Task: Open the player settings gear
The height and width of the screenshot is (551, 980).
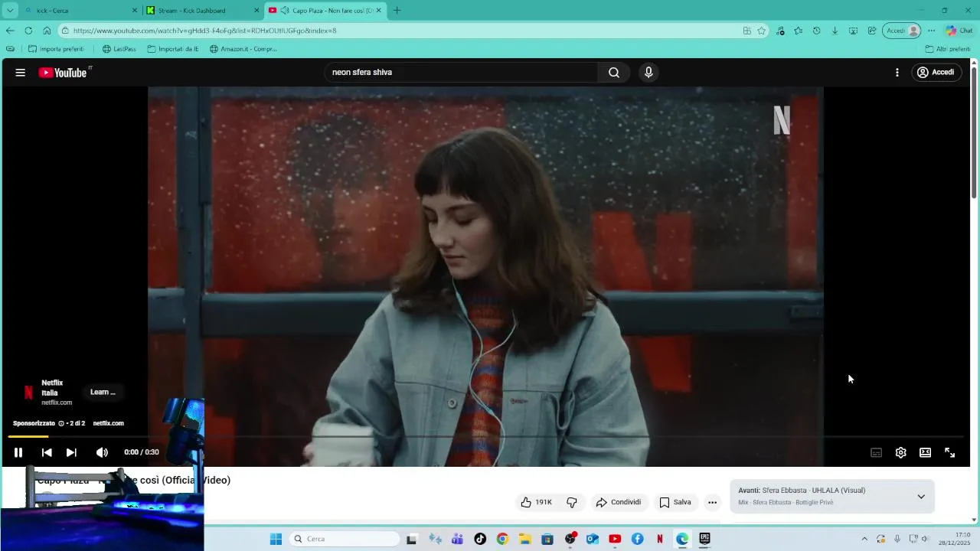Action: point(901,452)
